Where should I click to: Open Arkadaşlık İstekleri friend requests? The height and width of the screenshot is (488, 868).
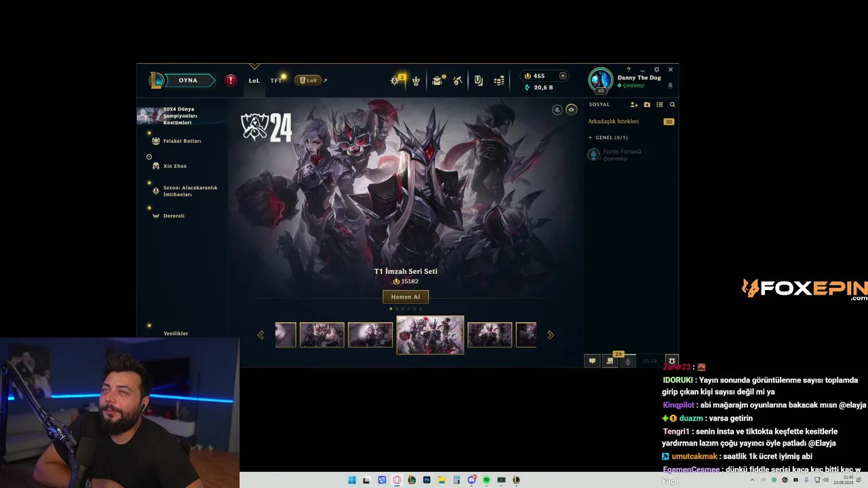631,121
